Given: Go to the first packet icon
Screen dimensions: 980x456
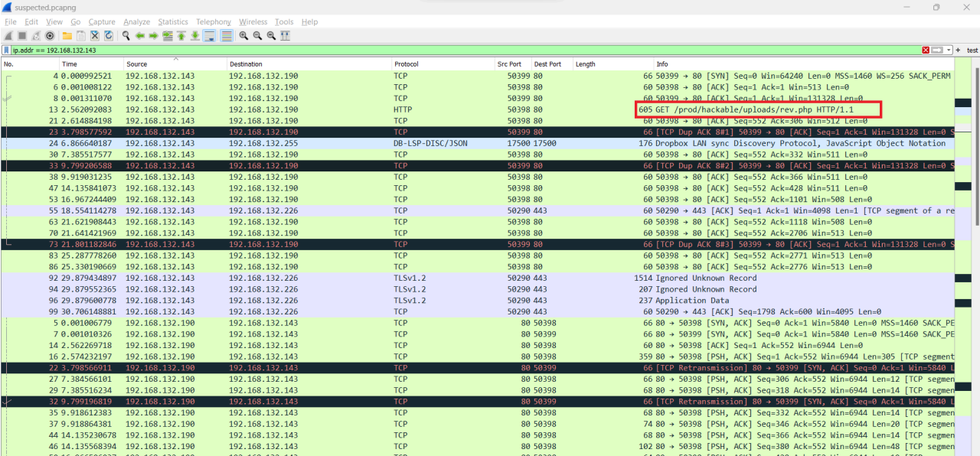Looking at the screenshot, I should [181, 36].
